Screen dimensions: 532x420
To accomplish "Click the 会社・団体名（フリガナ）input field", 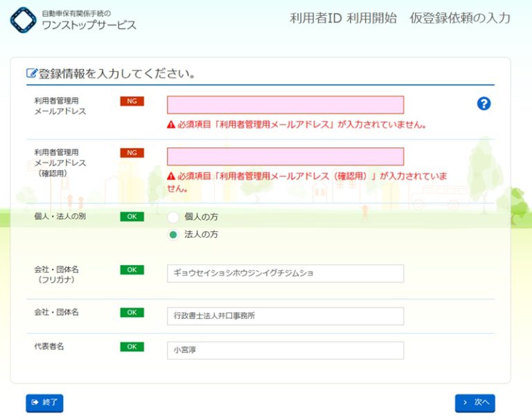I will (285, 273).
